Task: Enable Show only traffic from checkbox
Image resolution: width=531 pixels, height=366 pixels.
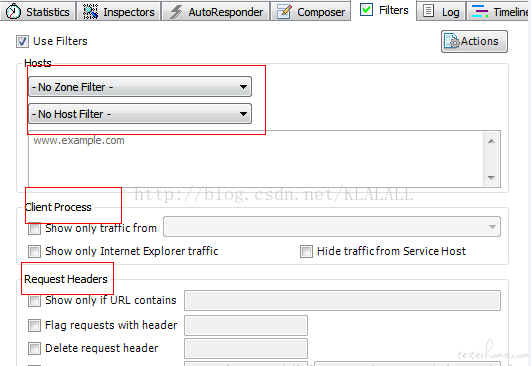Action: (34, 229)
